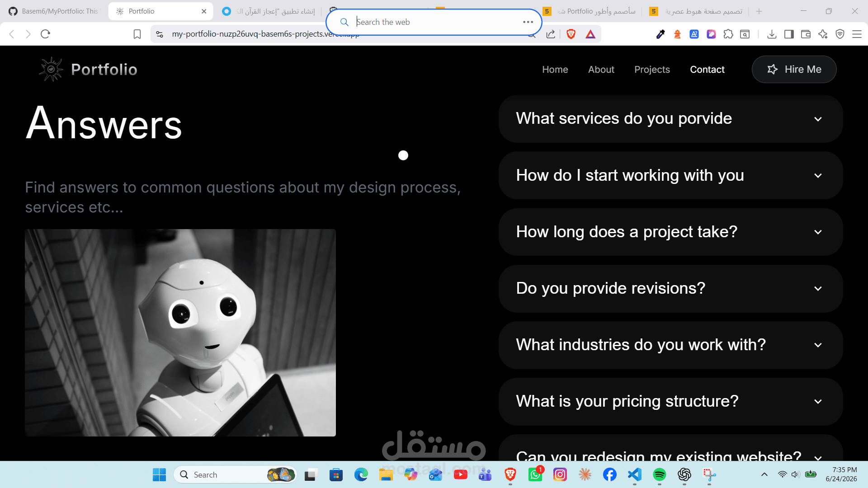Screen dimensions: 868x488
Task: Open Microsoft Store from the taskbar
Action: [x=336, y=474]
